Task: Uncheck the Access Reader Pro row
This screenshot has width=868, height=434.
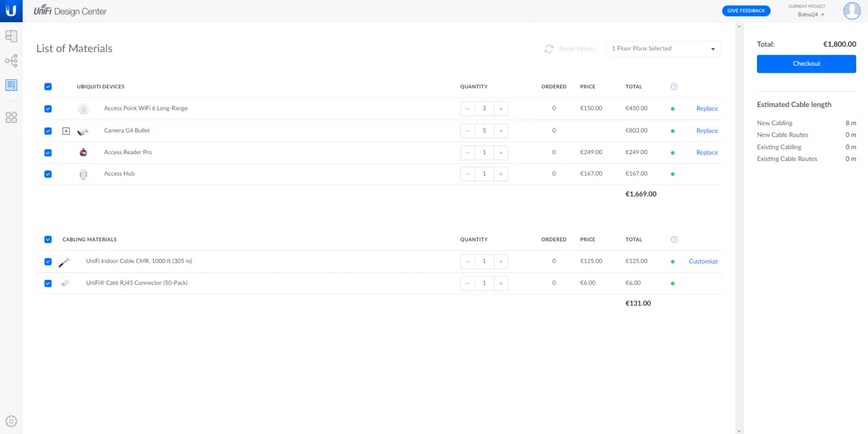Action: coord(48,152)
